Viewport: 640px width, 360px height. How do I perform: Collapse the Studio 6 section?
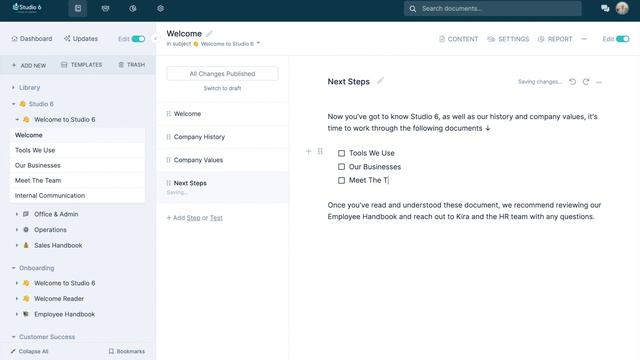pos(13,104)
